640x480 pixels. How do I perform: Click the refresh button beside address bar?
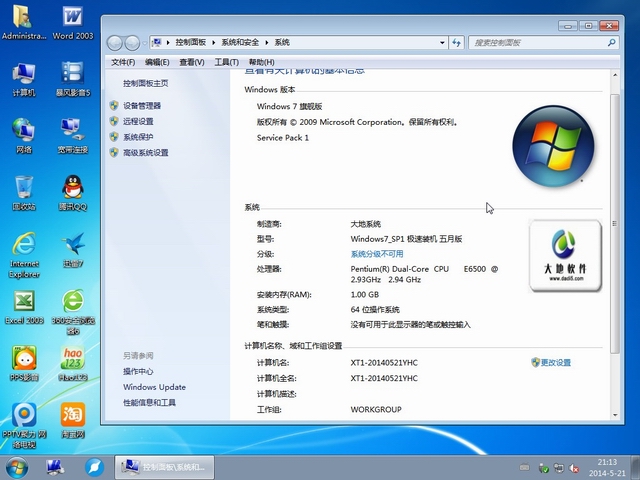click(x=456, y=42)
